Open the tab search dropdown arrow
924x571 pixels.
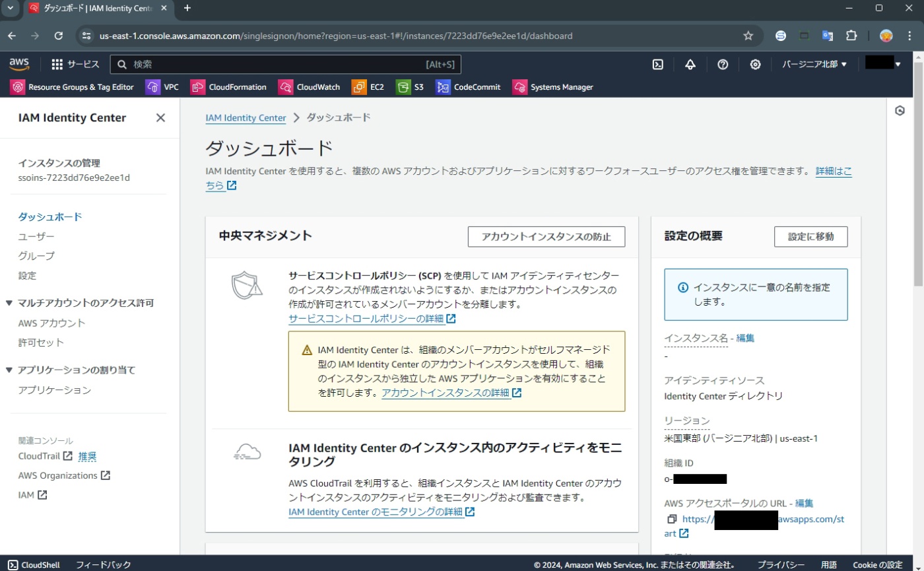[10, 8]
